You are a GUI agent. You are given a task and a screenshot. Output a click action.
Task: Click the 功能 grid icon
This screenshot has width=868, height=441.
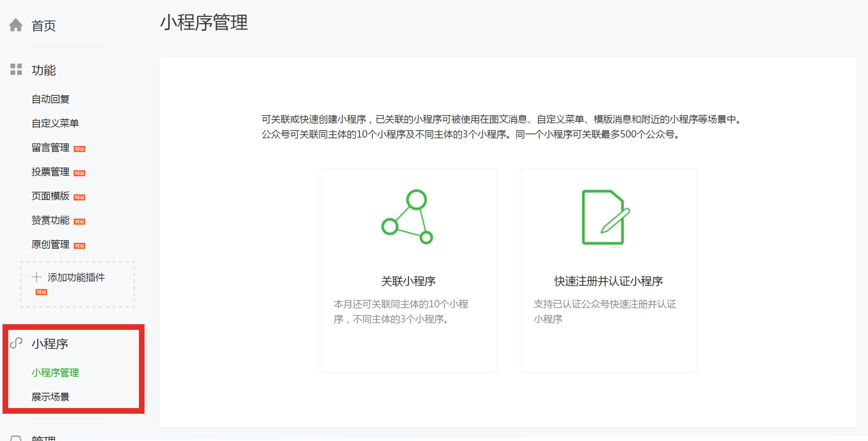[16, 69]
